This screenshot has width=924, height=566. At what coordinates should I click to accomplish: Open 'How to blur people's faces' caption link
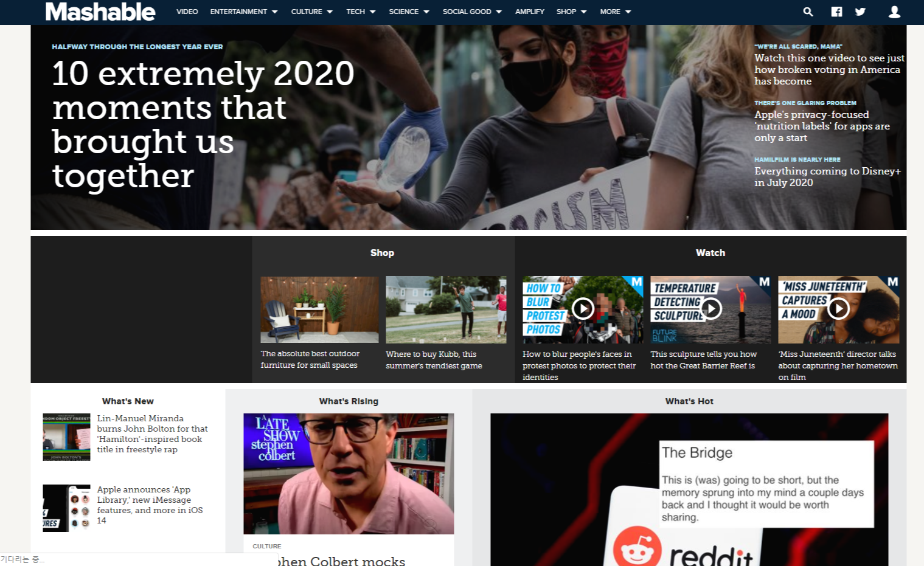(x=578, y=365)
